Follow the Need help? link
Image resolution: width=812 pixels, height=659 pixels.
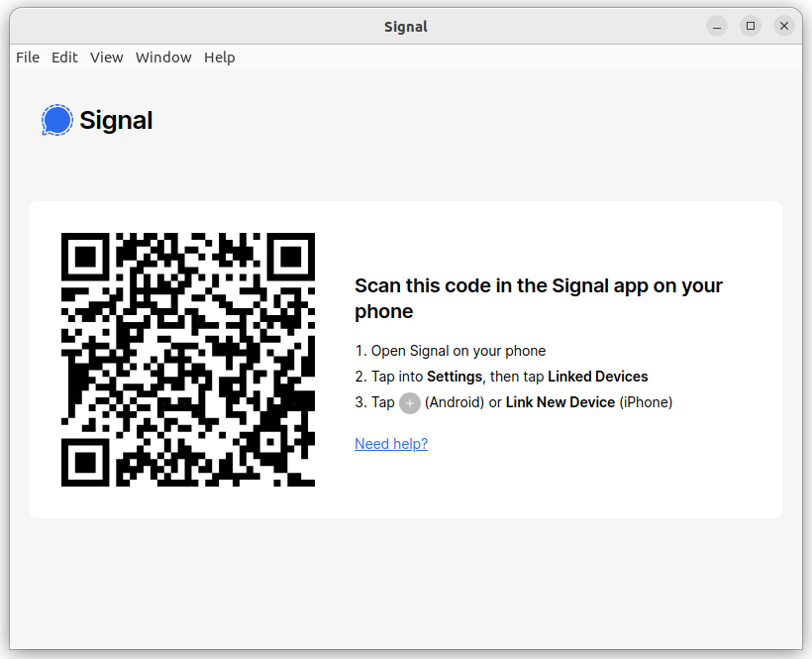pos(391,444)
